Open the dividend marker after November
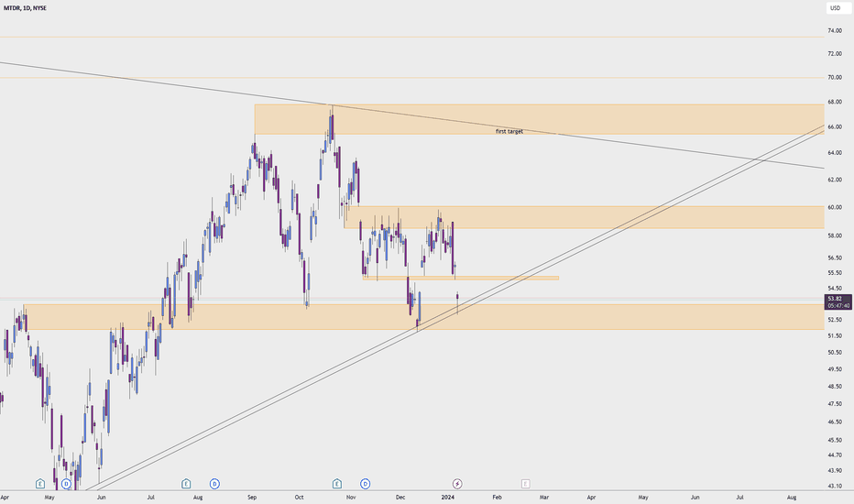This screenshot has height=504, width=854. 365,484
